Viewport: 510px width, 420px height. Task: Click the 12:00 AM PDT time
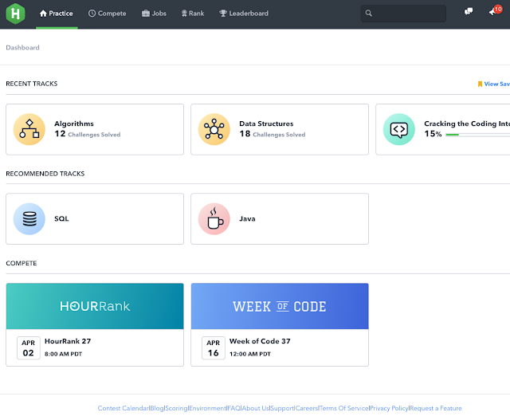tap(249, 354)
